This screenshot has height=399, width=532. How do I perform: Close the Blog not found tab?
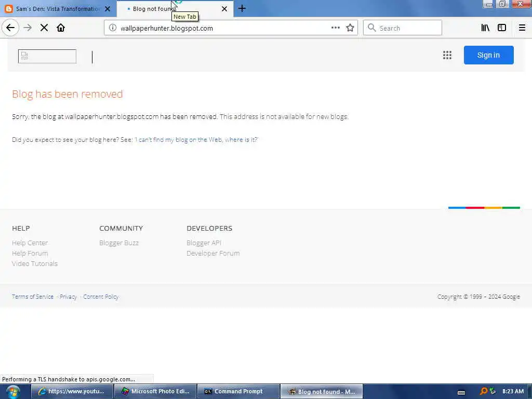click(x=224, y=9)
